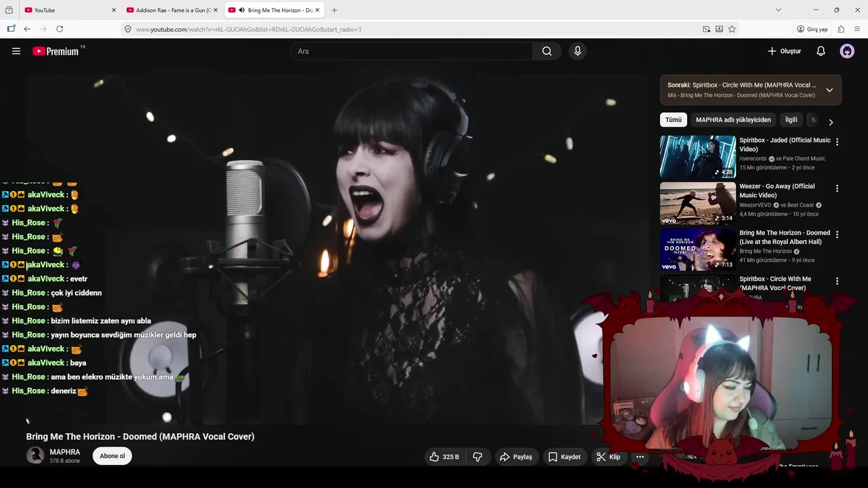Click the riserecords channel name

753,159
